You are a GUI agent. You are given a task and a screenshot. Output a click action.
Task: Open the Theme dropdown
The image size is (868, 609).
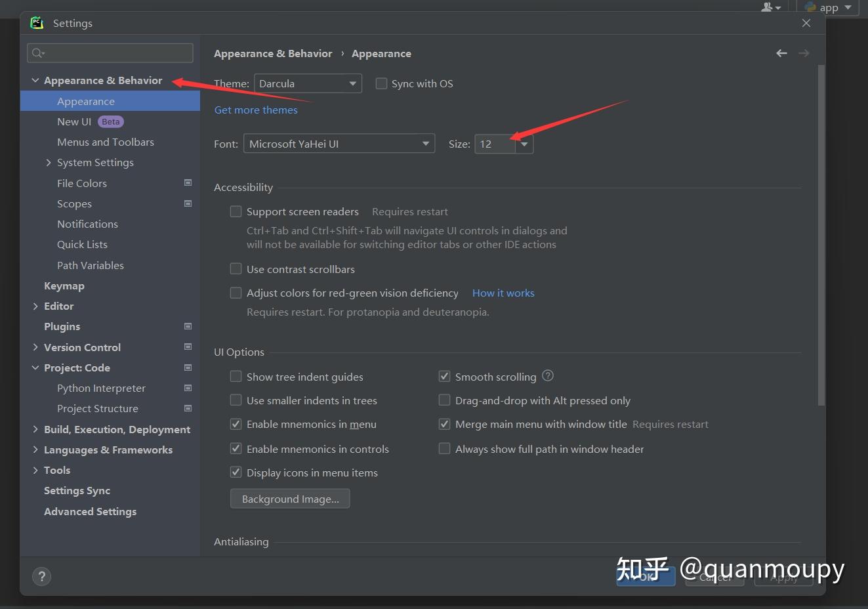tap(308, 83)
